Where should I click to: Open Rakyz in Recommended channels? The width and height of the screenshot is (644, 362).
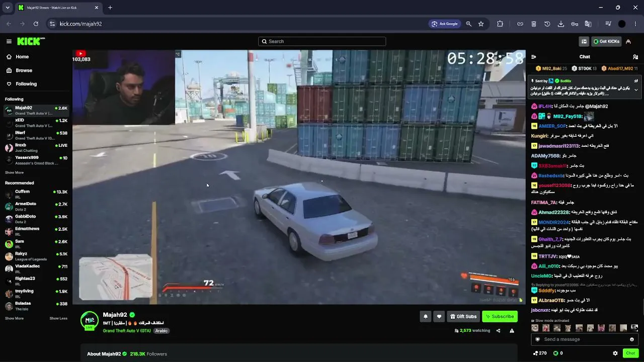pyautogui.click(x=36, y=256)
